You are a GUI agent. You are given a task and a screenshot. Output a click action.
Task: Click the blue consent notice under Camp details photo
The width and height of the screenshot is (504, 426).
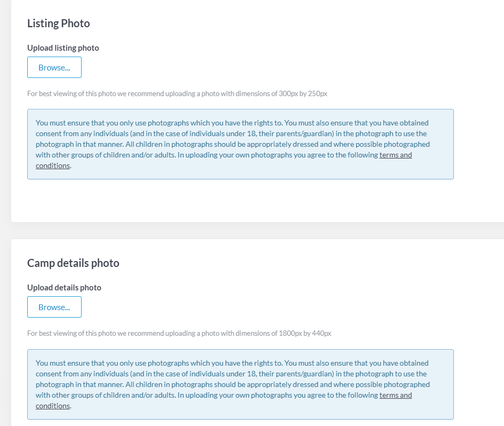241,384
